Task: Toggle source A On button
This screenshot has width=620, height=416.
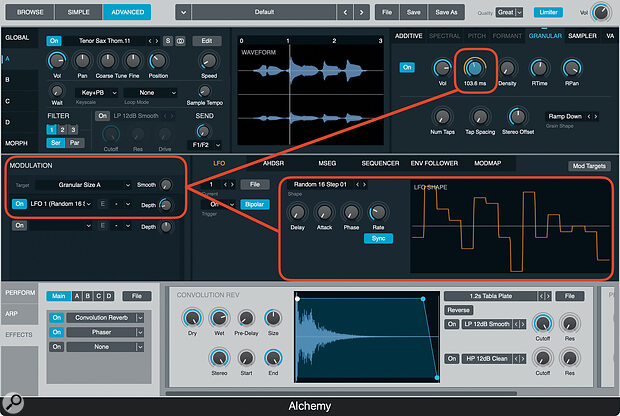Action: point(54,41)
